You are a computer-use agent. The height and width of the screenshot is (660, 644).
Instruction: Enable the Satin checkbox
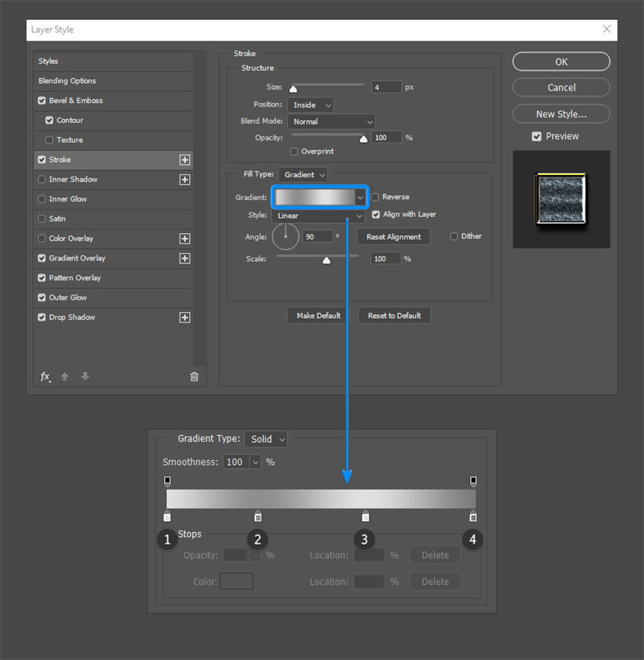click(x=42, y=219)
